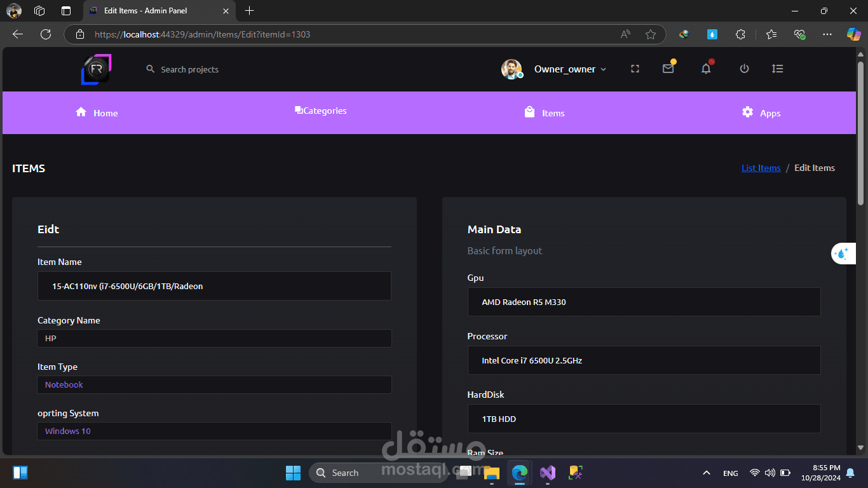
Task: Open the mail messages icon
Action: tap(668, 69)
